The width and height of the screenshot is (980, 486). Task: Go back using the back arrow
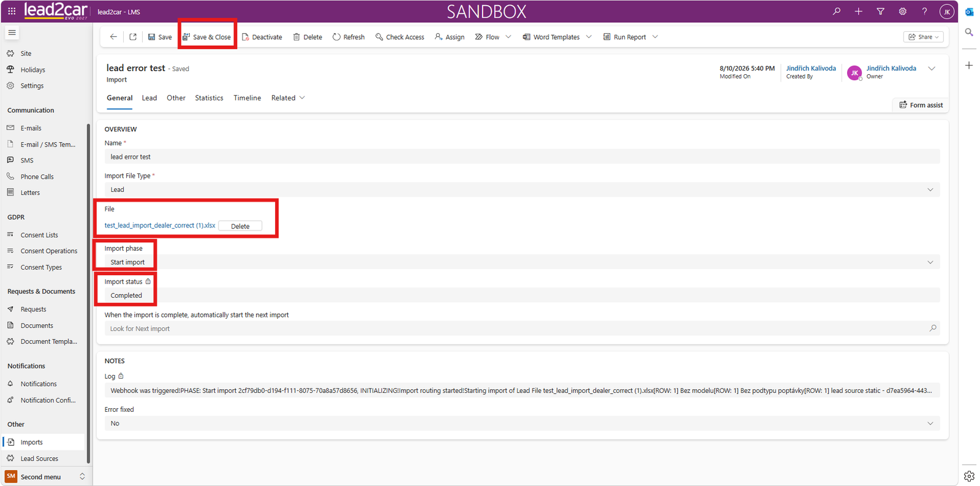tap(113, 37)
